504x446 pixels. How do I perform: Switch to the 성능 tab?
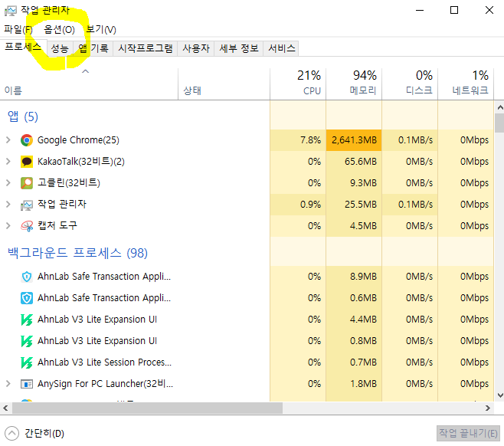[60, 48]
